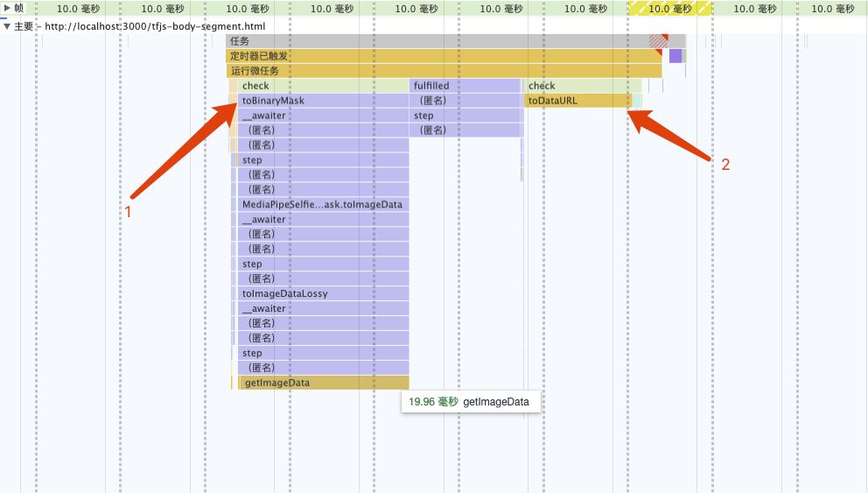Click the red hatched long-task region in 任务
868x493 pixels.
click(x=659, y=41)
